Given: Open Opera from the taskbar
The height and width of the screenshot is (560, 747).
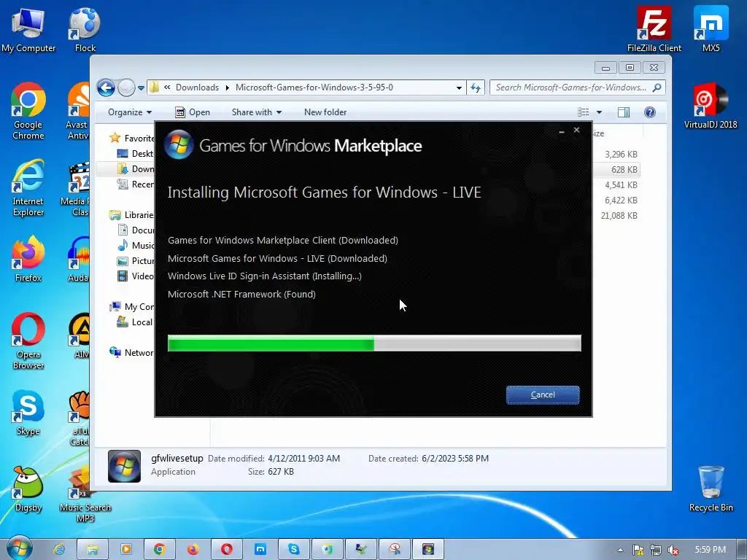Looking at the screenshot, I should tap(227, 550).
